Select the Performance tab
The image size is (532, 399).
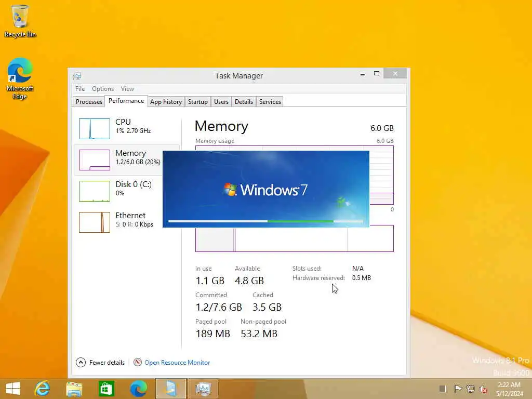tap(126, 101)
